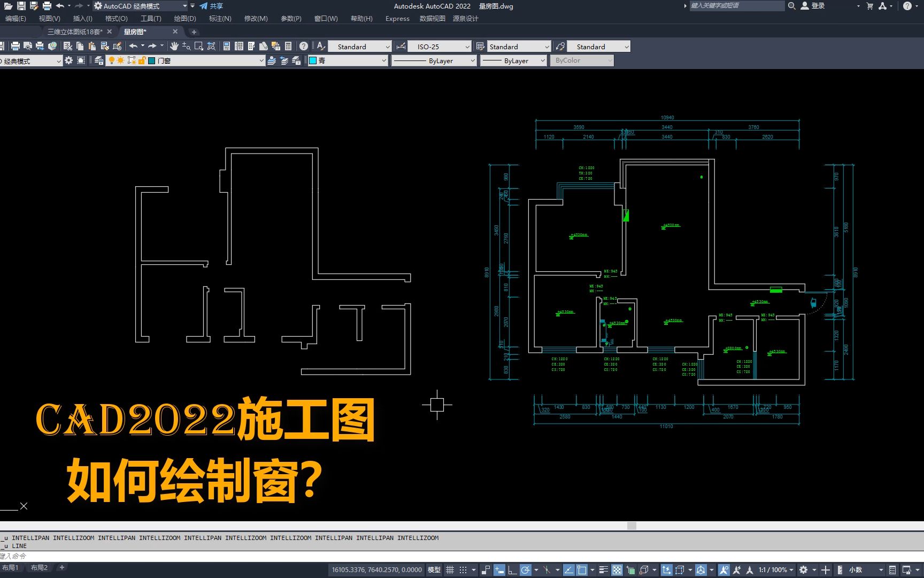Toggle dynamic input in the status bar
Screen dimensions: 924x578
point(499,570)
